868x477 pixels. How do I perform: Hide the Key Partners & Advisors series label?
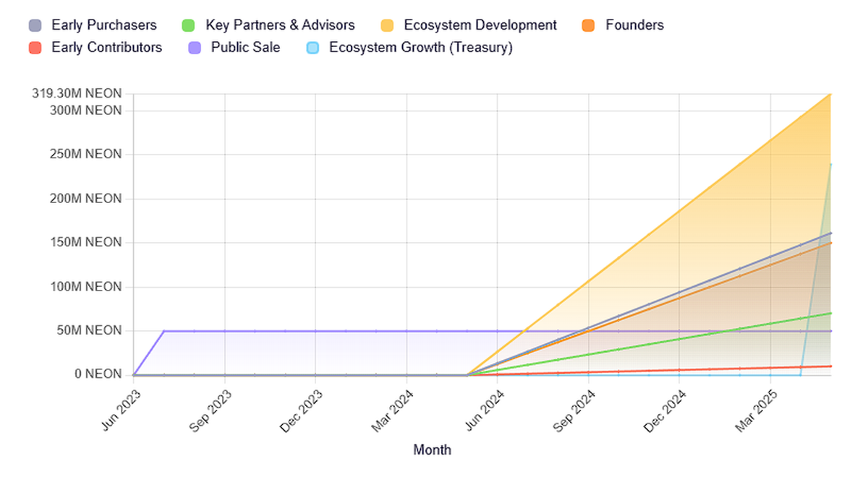pyautogui.click(x=280, y=25)
